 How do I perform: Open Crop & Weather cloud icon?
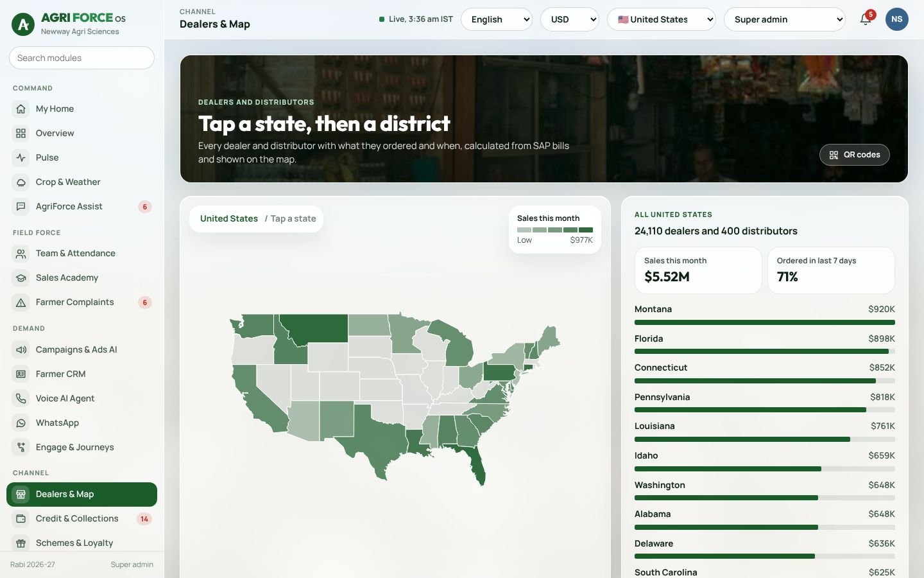[21, 182]
